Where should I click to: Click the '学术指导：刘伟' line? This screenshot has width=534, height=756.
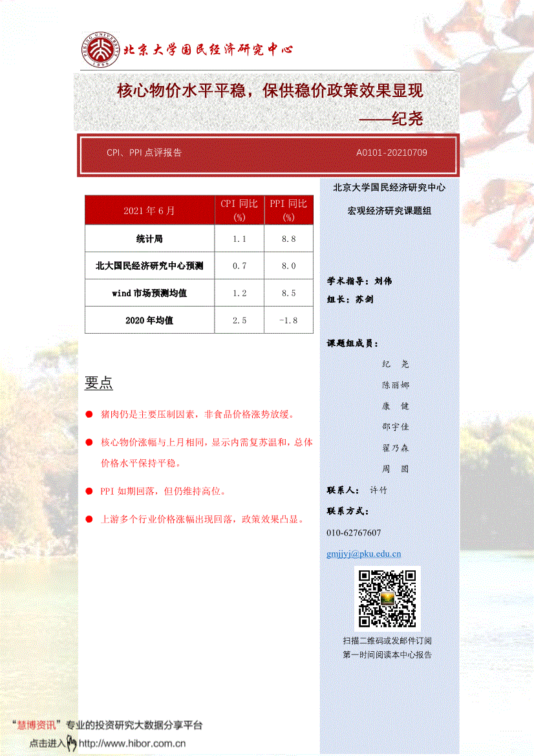(359, 281)
